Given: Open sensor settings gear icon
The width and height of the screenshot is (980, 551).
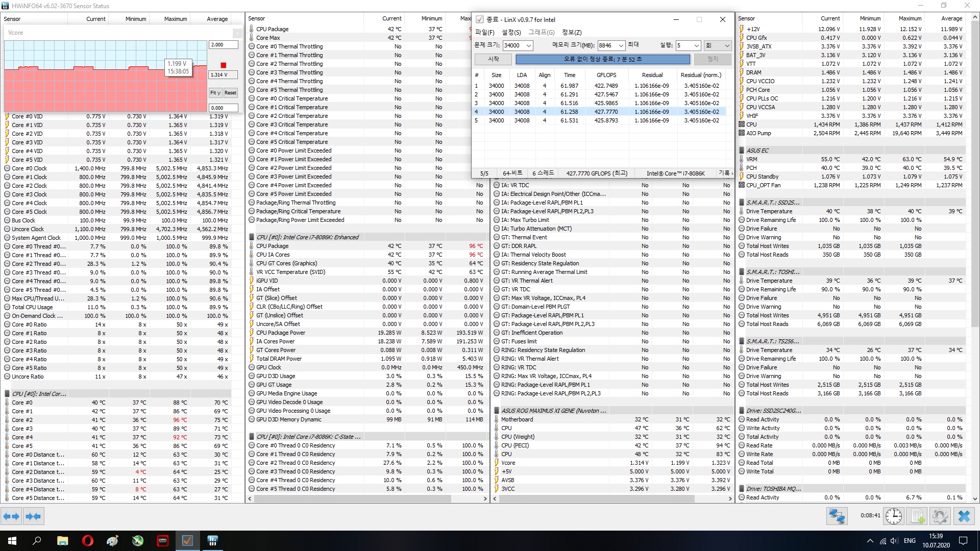Looking at the screenshot, I should [940, 516].
